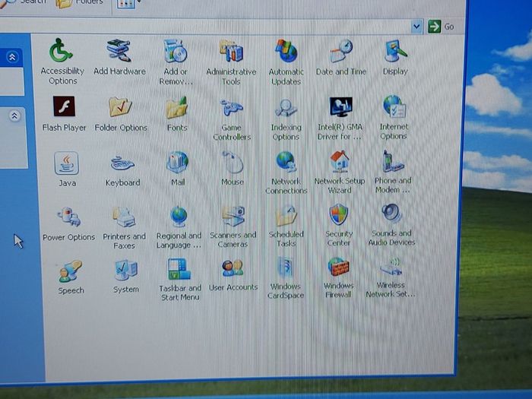
Task: Open User Accounts
Action: point(233,275)
